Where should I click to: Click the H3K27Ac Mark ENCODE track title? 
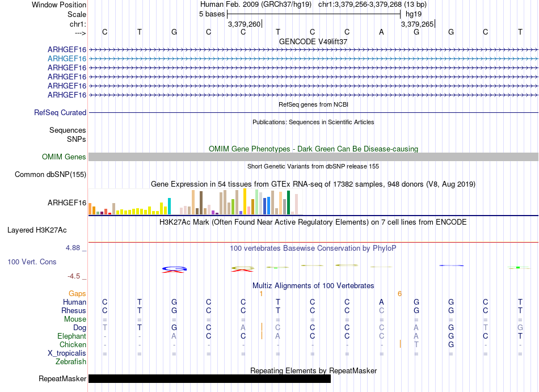coord(313,222)
